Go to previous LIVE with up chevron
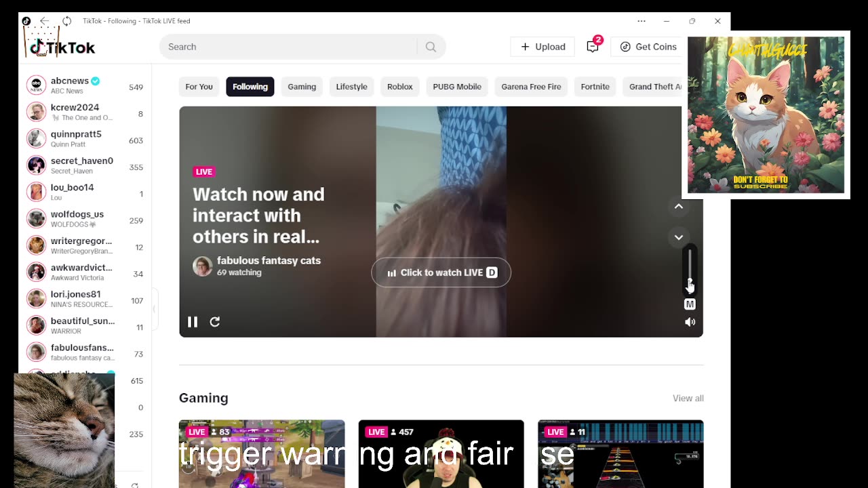 pos(679,206)
